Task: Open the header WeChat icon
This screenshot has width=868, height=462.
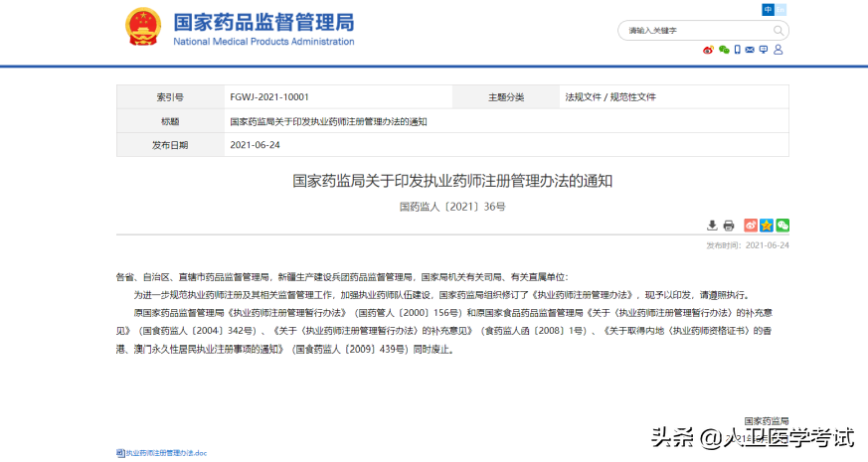Action: 724,50
